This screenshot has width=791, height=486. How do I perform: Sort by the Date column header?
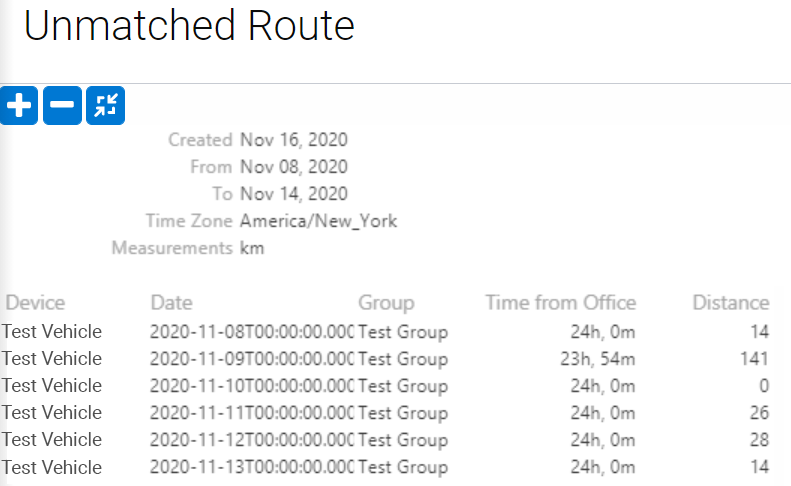click(172, 302)
